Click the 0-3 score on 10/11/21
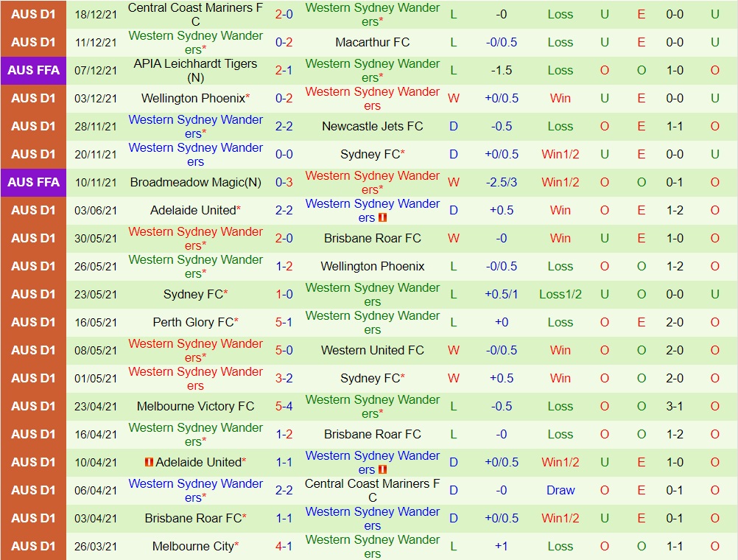738x560 pixels. coord(284,182)
